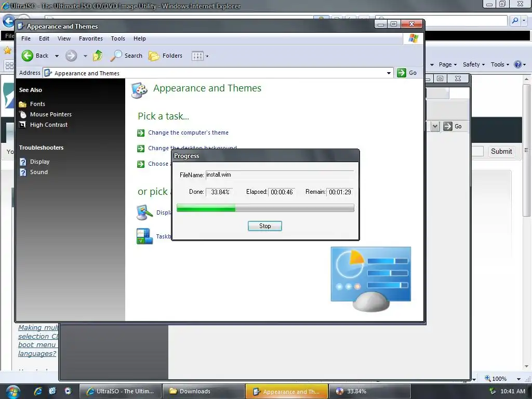The height and width of the screenshot is (399, 532).
Task: Expand the Forward history dropdown arrow
Action: (x=85, y=56)
